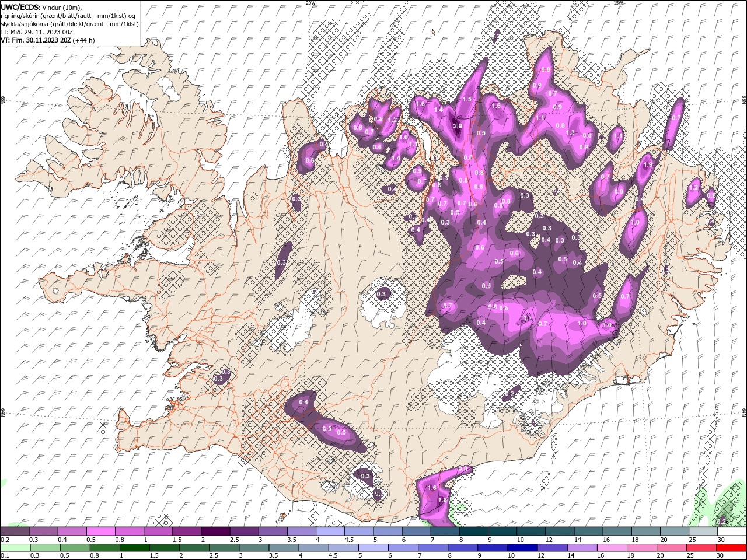Click the 'rigning/skúrir' legend description line
Screen dimensions: 747x560
68,15
